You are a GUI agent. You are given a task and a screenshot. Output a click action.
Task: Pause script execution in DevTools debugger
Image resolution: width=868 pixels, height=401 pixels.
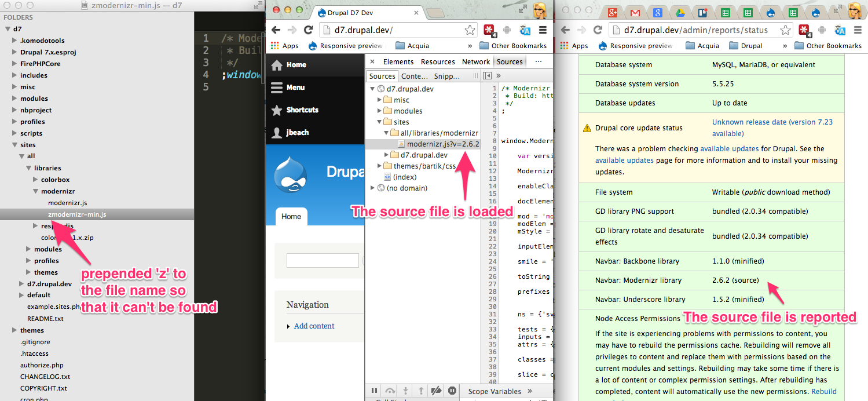375,391
